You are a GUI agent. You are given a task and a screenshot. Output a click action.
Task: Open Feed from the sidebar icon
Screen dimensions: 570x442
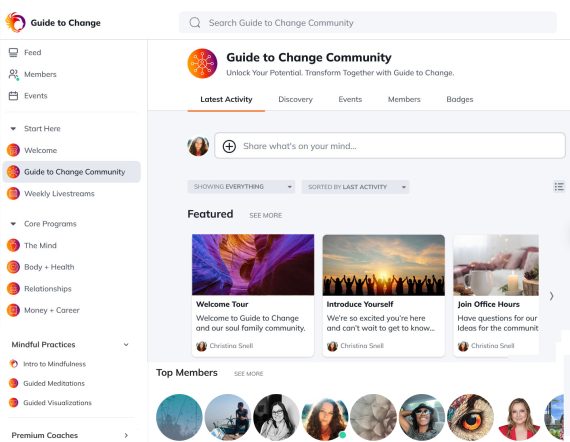13,53
